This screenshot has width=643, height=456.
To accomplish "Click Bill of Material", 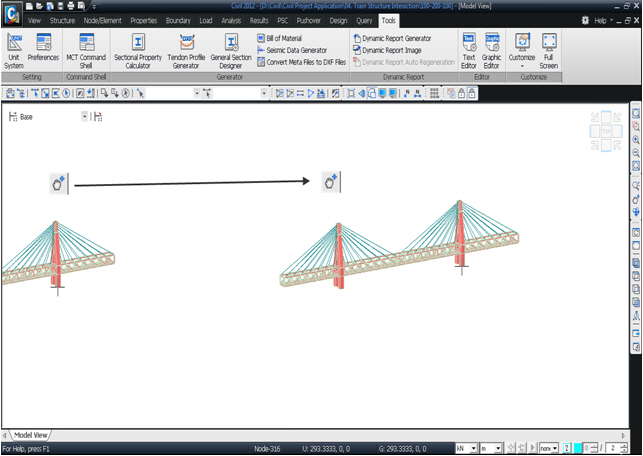I will coord(283,38).
